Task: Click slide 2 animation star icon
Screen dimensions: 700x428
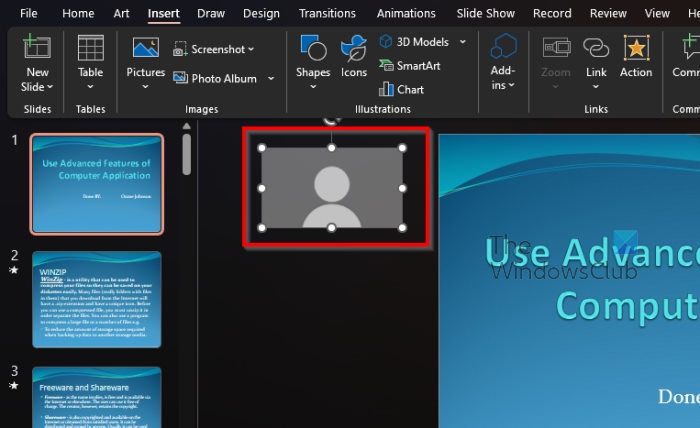Action: click(14, 270)
